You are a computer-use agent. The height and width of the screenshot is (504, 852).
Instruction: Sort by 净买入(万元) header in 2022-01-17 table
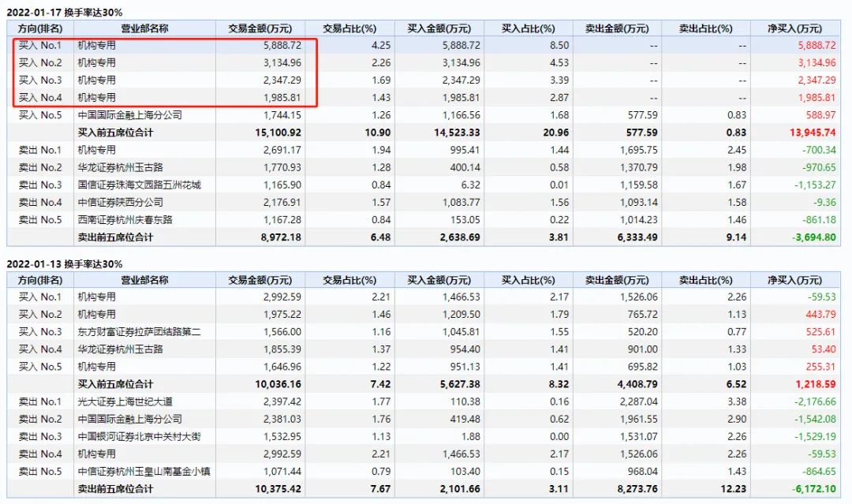(x=794, y=28)
